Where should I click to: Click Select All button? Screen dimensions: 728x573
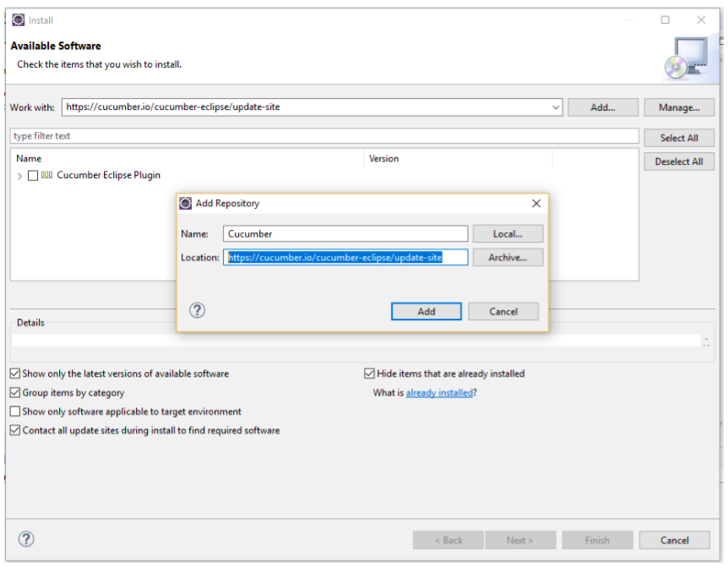pyautogui.click(x=679, y=138)
